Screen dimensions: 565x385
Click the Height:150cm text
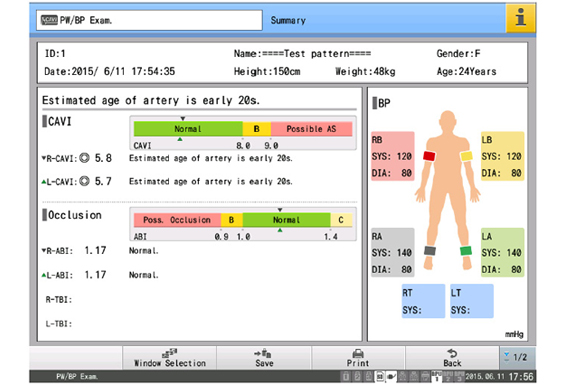[x=267, y=71]
